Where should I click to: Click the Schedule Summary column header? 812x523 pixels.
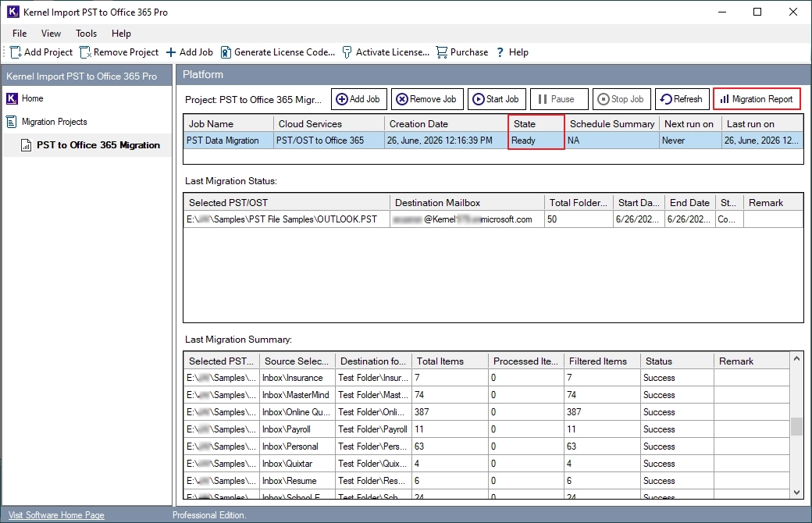pos(612,124)
